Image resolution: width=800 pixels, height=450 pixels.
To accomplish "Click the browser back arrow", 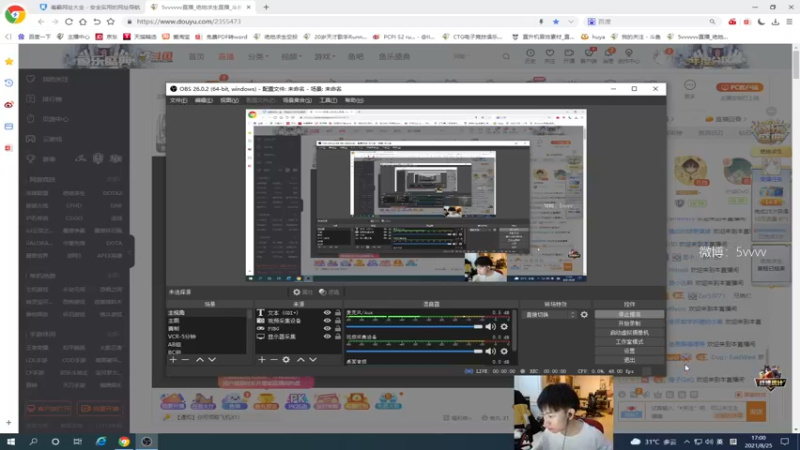I will 41,21.
